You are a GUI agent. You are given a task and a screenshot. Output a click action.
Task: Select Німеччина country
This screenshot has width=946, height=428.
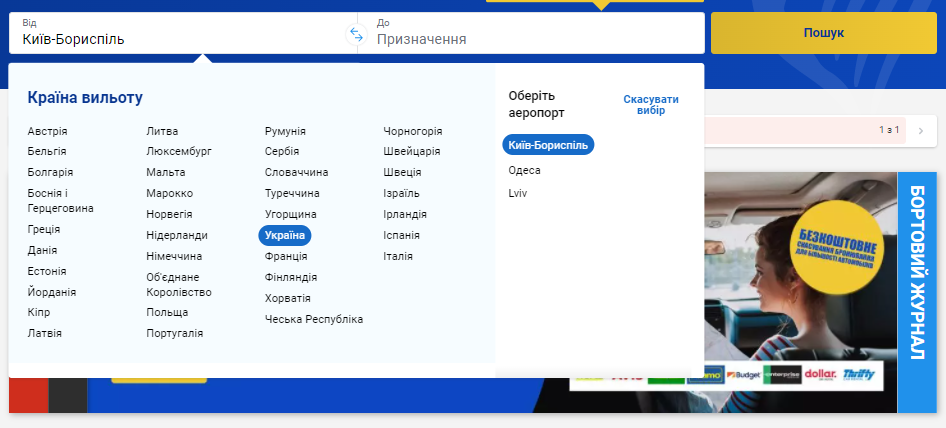click(174, 256)
